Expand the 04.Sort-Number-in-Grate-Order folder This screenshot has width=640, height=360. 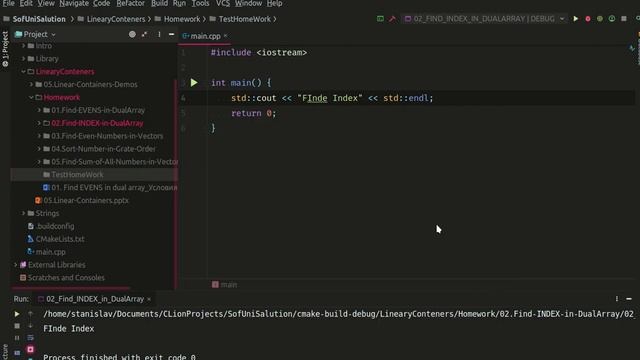pos(39,149)
